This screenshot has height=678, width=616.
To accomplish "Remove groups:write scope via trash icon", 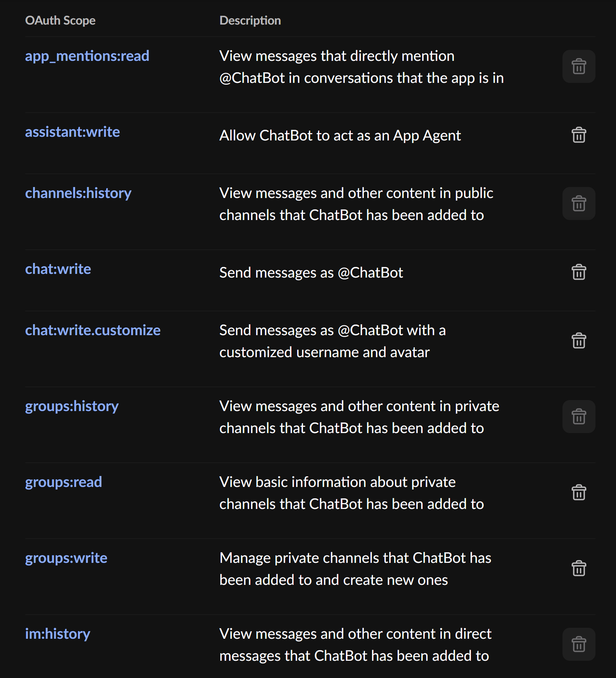I will point(579,568).
